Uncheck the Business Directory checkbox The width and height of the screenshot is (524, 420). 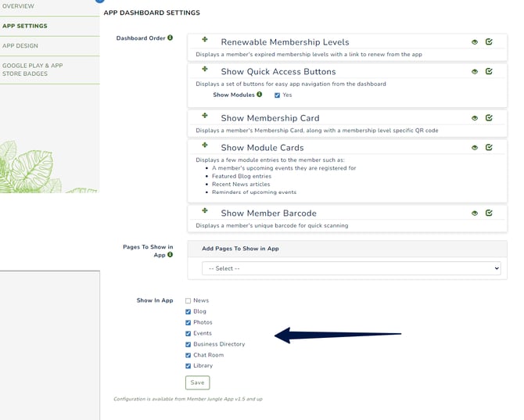coord(188,344)
